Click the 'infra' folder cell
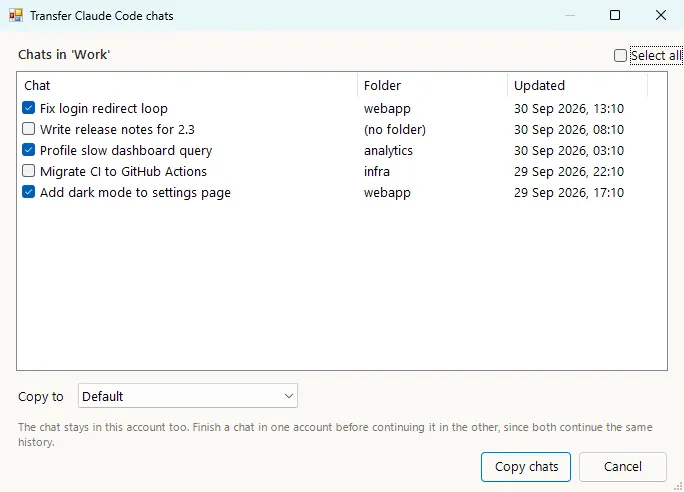 (x=377, y=171)
